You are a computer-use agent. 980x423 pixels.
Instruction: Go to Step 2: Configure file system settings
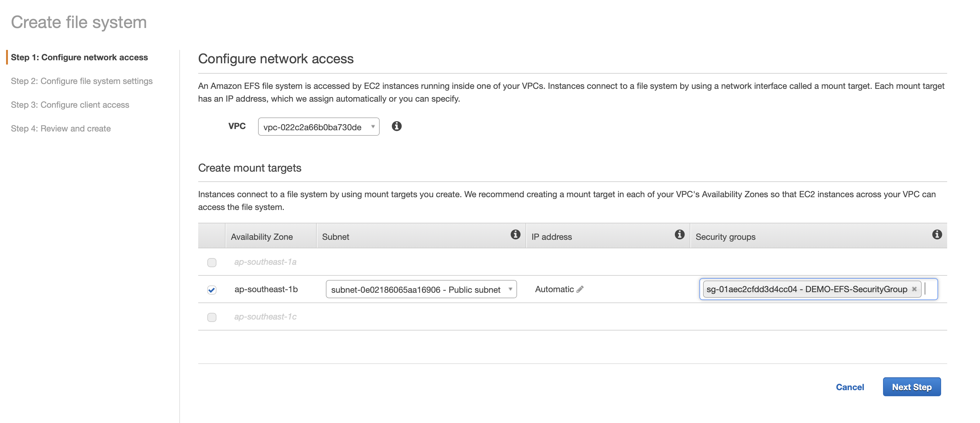[x=82, y=81]
